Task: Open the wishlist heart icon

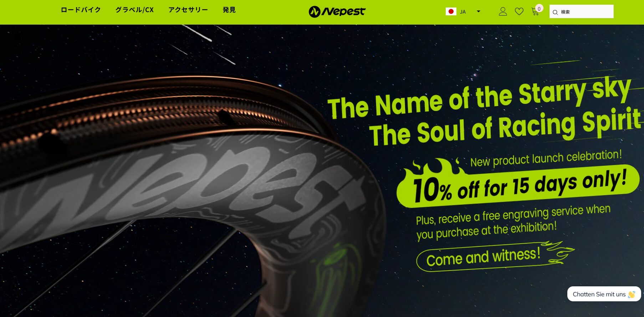Action: pos(519,12)
